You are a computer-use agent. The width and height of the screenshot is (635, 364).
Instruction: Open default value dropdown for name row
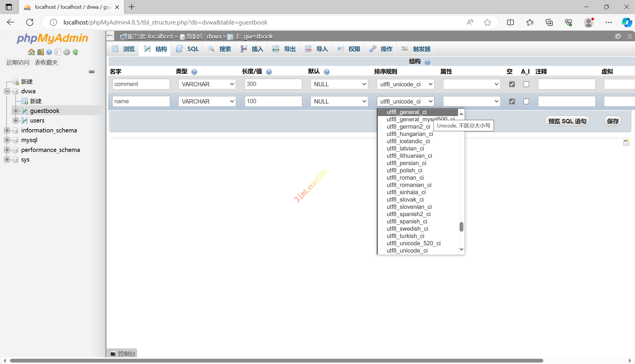(x=339, y=101)
